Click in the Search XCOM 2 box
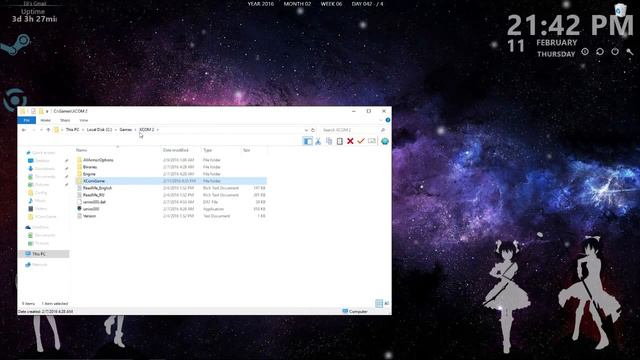 point(353,130)
